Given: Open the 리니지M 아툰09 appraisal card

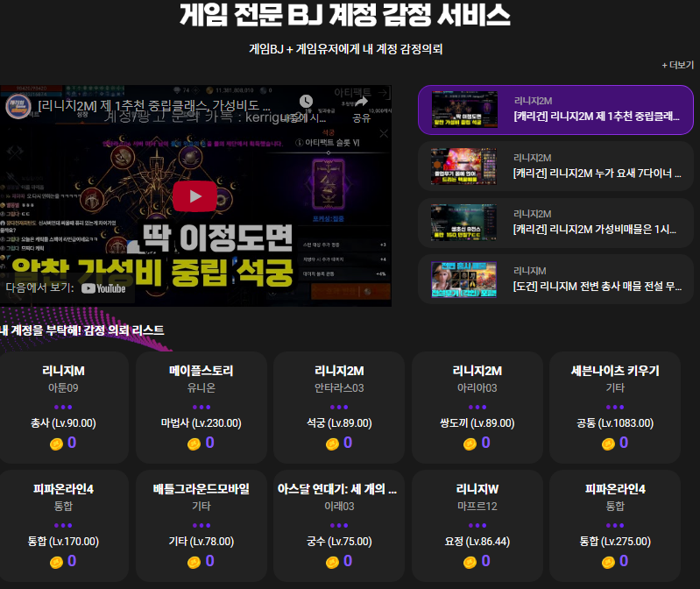Looking at the screenshot, I should (x=63, y=408).
